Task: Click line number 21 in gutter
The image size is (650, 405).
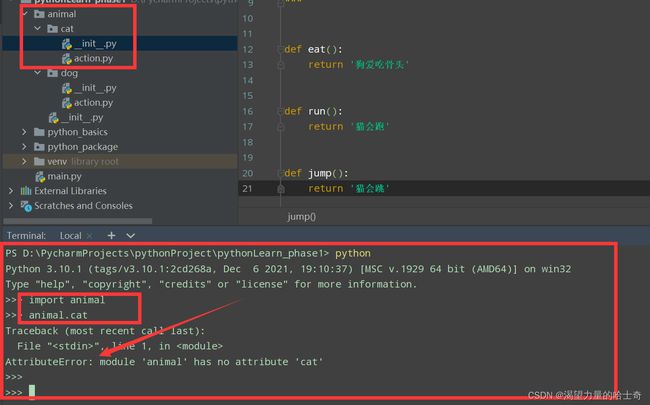Action: [x=247, y=189]
